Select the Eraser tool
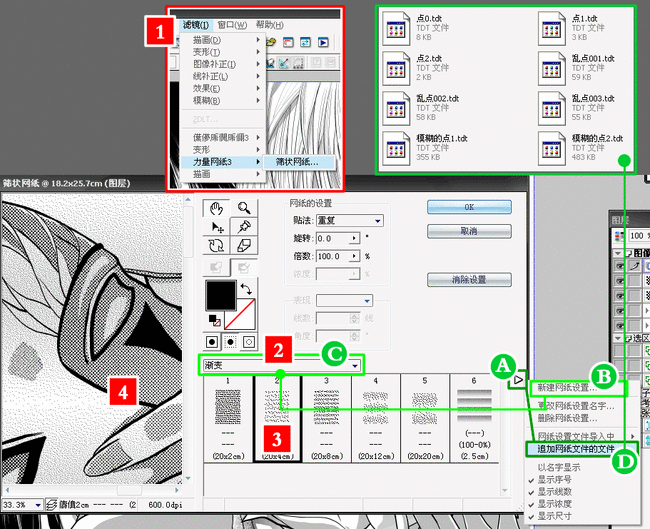This screenshot has height=529, width=650. pyautogui.click(x=244, y=245)
